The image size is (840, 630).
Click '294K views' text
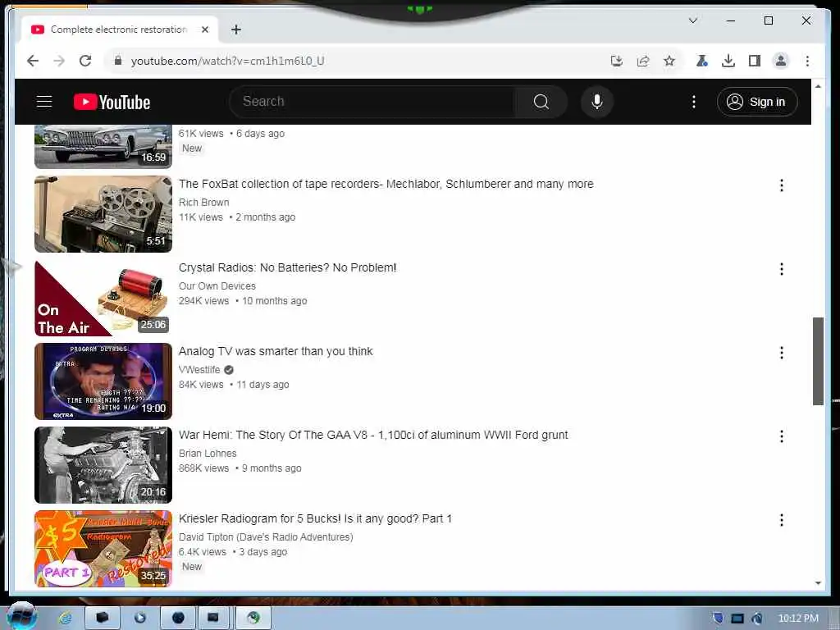(203, 301)
